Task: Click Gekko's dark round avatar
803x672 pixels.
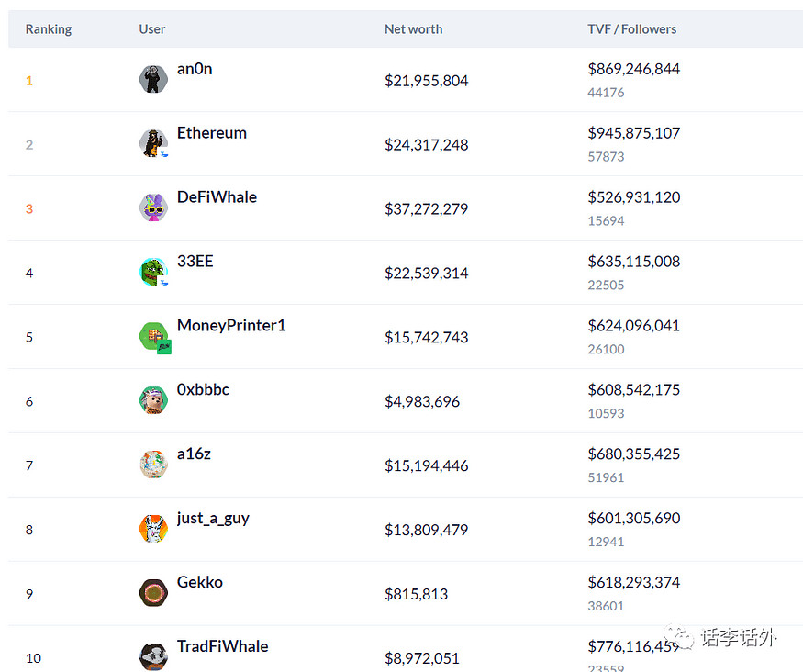Action: click(x=153, y=593)
